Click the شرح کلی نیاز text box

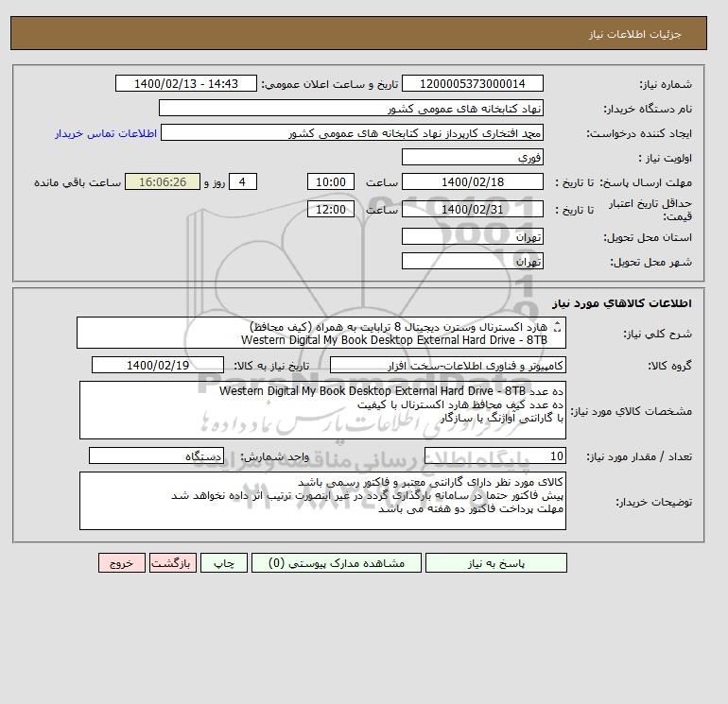(321, 333)
